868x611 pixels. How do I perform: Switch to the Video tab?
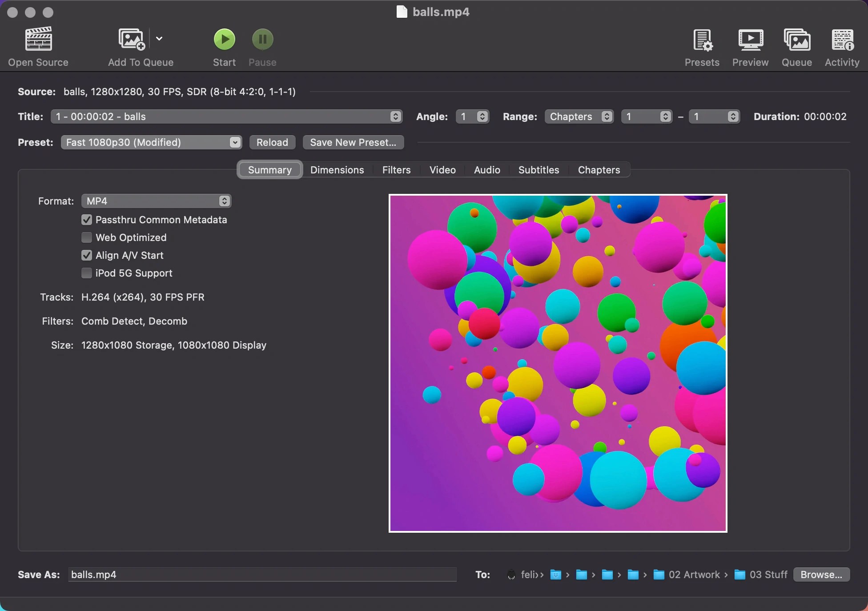tap(442, 170)
